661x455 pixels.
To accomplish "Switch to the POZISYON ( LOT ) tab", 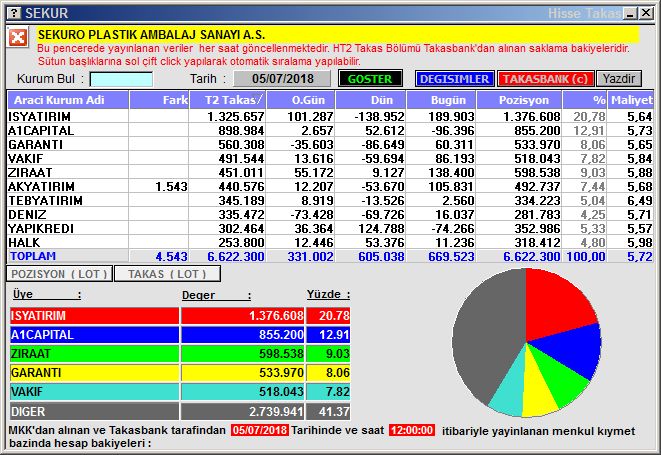I will point(58,273).
